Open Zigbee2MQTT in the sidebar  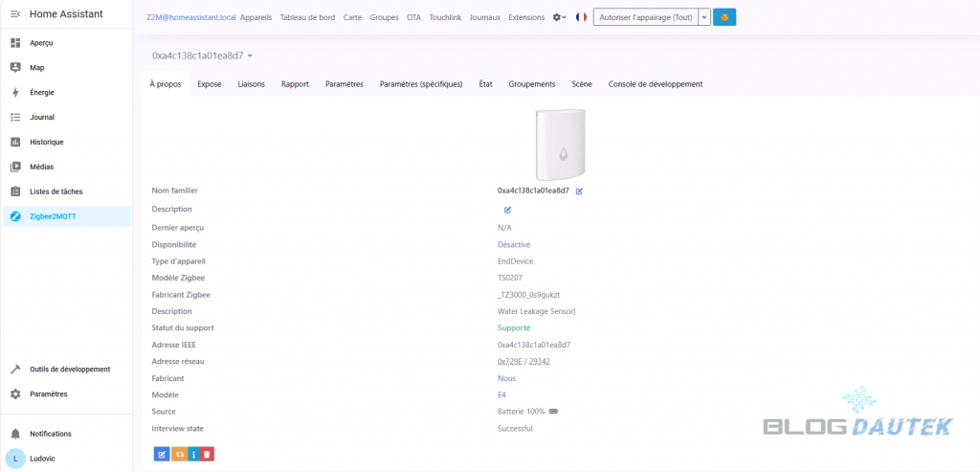point(53,216)
